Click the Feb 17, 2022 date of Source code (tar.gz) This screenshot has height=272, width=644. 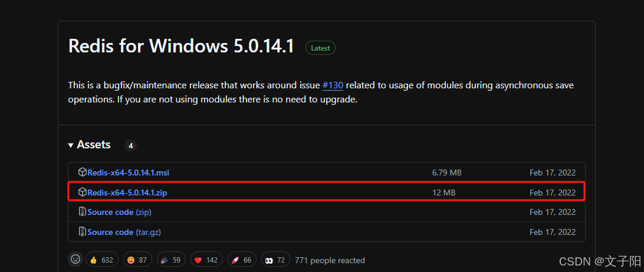(553, 232)
